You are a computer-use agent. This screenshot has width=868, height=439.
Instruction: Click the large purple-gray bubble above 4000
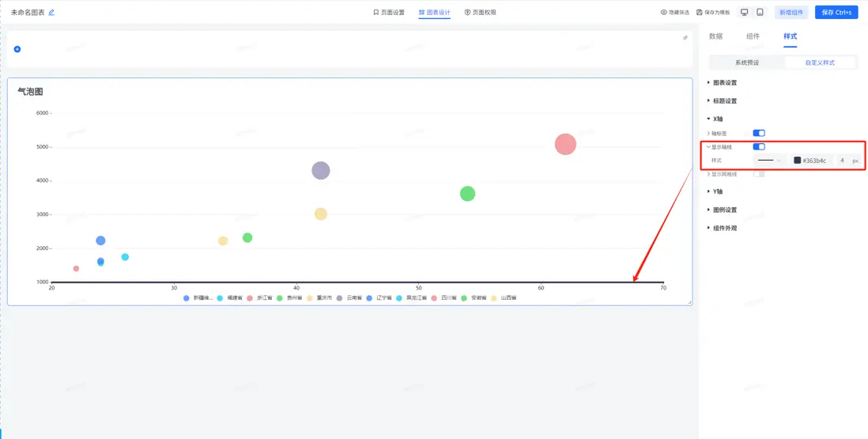click(320, 171)
